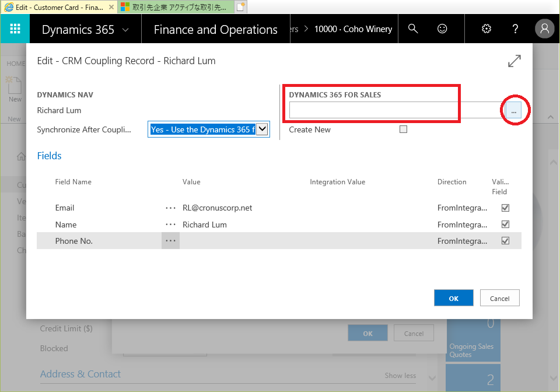Collapse the Fields section heading

49,156
